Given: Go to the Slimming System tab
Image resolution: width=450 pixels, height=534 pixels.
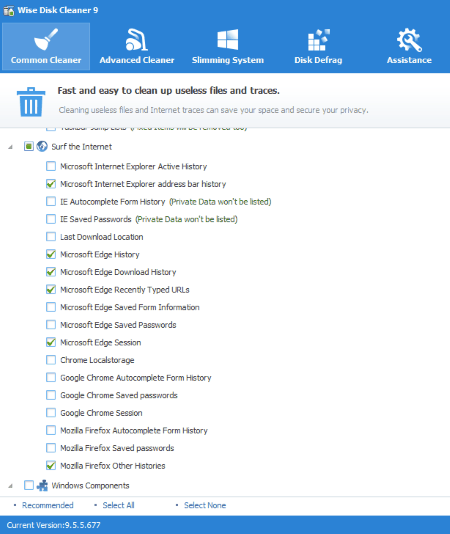Looking at the screenshot, I should 228,46.
